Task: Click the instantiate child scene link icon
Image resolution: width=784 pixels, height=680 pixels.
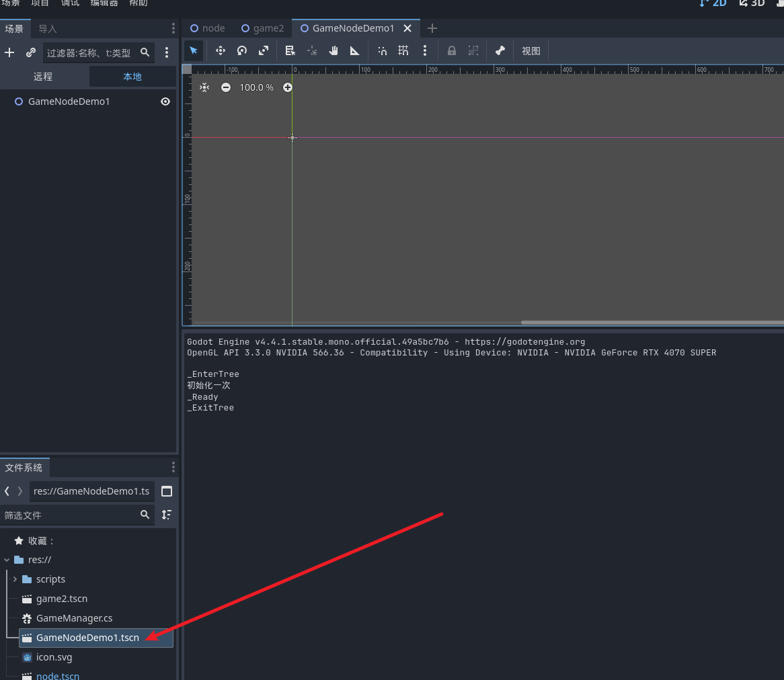Action: point(31,52)
